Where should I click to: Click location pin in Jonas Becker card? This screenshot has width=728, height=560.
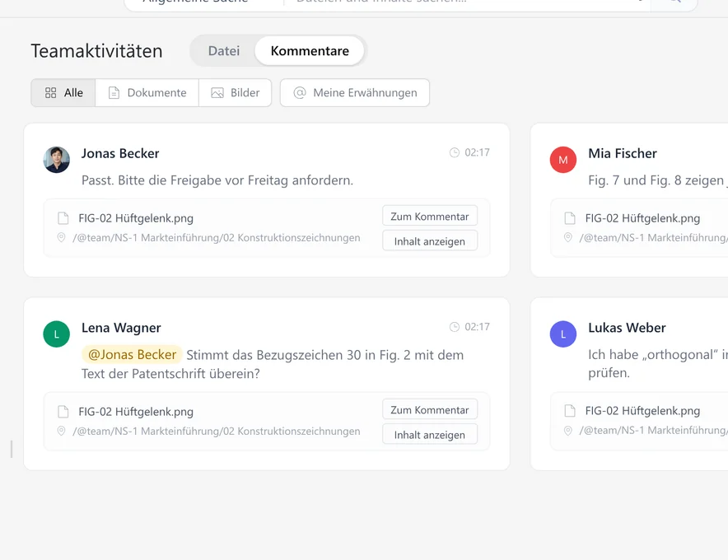click(61, 238)
